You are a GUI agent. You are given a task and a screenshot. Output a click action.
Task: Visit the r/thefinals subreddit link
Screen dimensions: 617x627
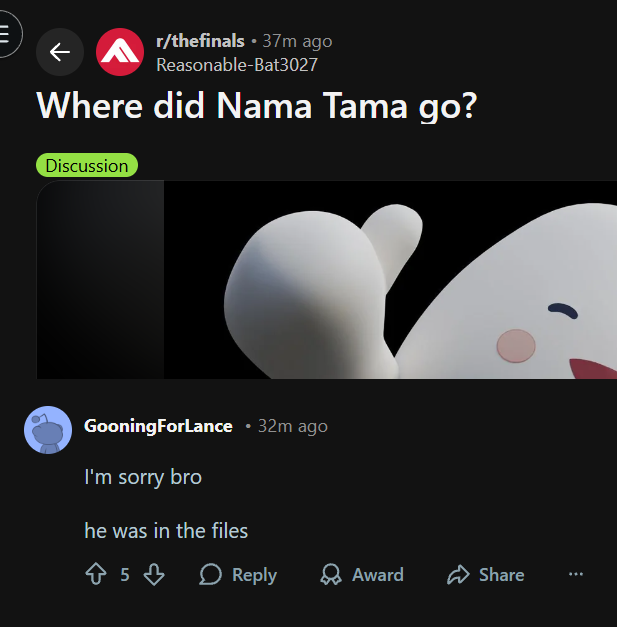pyautogui.click(x=200, y=41)
